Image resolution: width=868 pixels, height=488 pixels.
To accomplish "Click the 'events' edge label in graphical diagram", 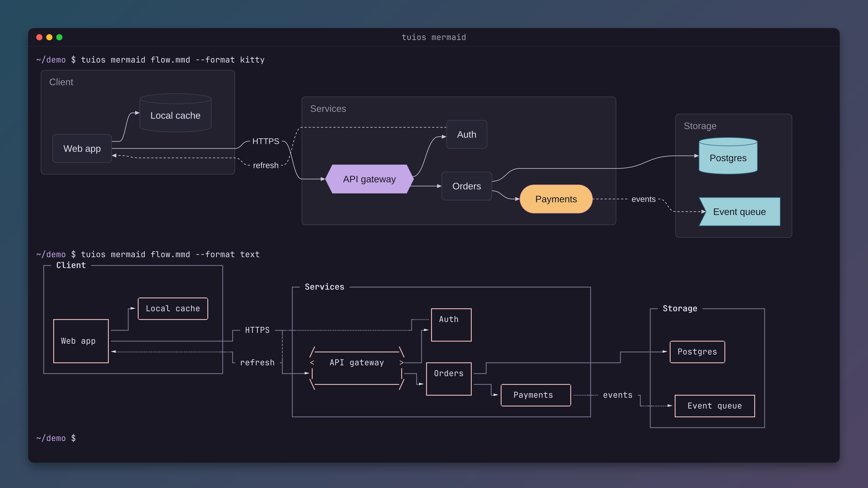I will [x=643, y=199].
